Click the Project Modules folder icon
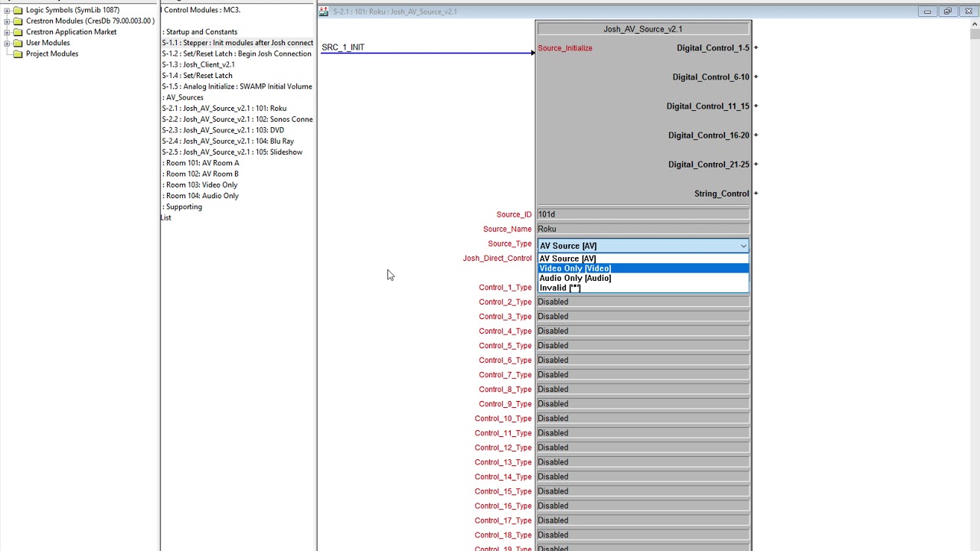Viewport: 980px width, 551px height. [x=18, y=54]
